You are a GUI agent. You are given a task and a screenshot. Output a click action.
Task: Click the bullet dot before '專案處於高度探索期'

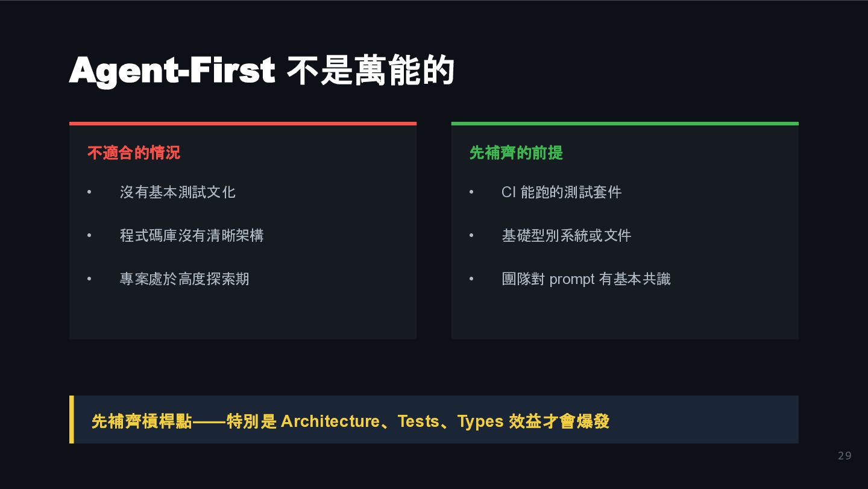(89, 279)
